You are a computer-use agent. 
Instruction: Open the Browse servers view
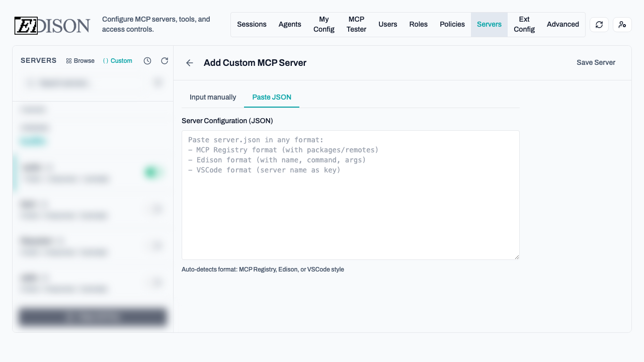(80, 60)
